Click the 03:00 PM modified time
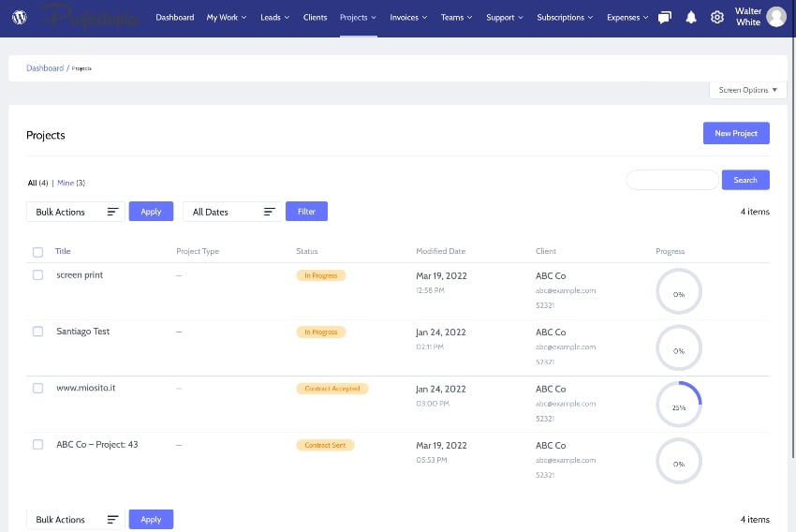This screenshot has width=796, height=532. 433,404
